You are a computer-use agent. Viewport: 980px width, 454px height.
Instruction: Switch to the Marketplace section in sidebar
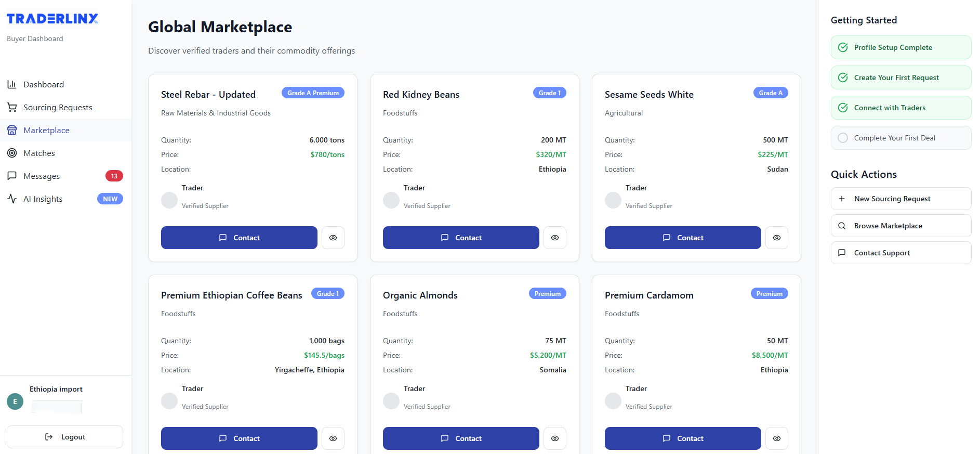[x=46, y=130]
